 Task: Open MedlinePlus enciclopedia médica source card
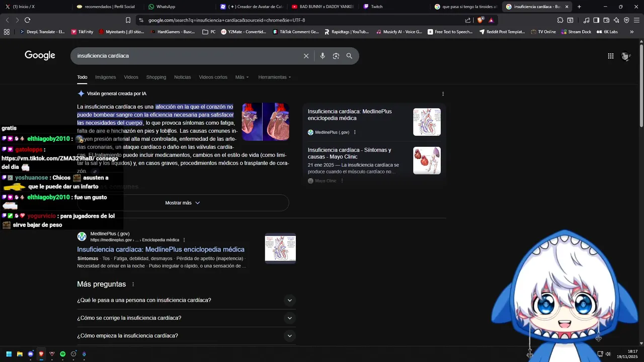pos(374,122)
